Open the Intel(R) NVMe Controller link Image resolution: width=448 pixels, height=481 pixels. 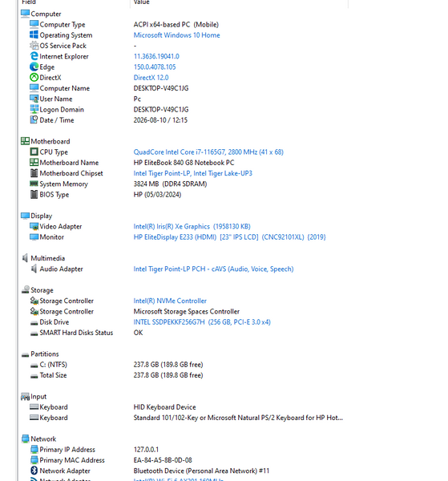[x=170, y=301]
